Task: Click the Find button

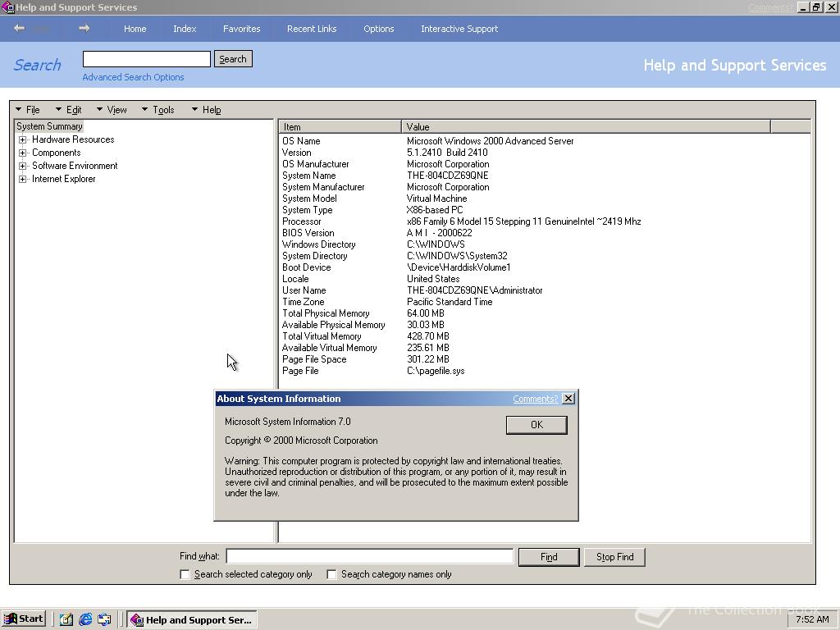Action: 549,557
